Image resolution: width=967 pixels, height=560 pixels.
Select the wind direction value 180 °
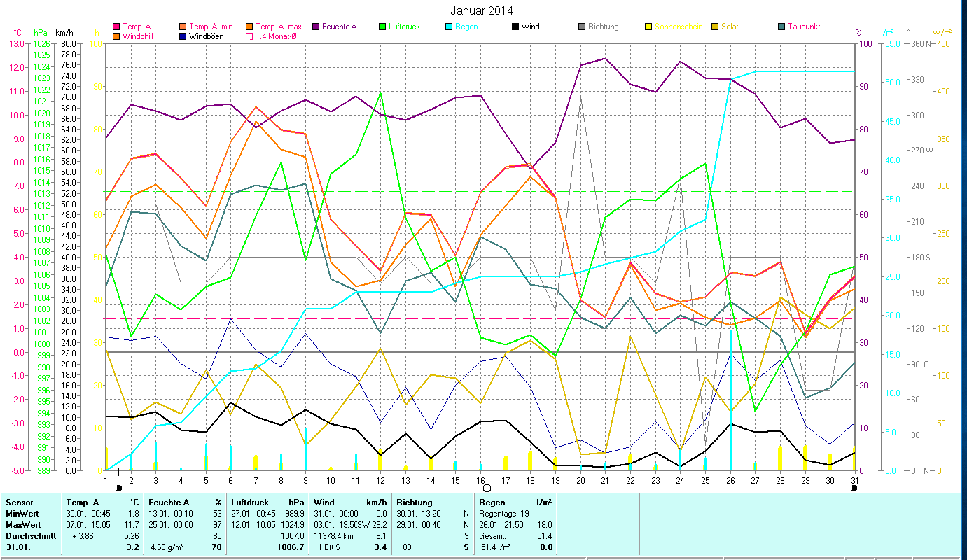point(408,547)
